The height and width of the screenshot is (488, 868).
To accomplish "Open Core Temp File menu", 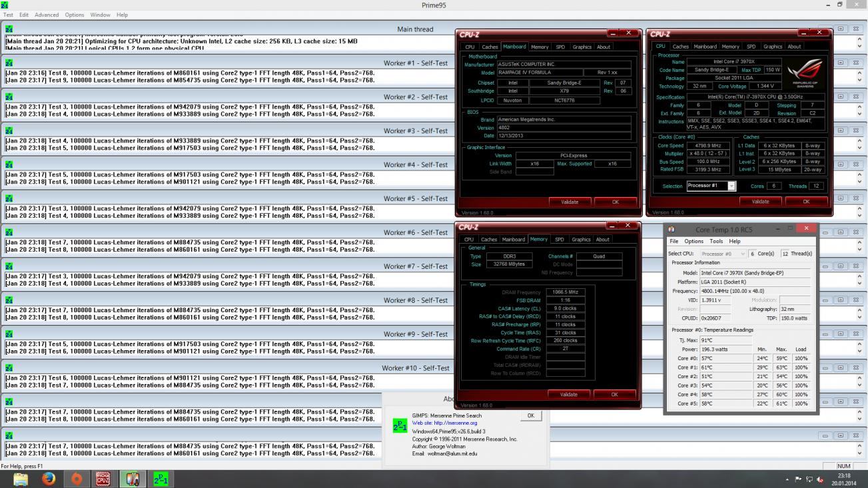I will coord(674,241).
